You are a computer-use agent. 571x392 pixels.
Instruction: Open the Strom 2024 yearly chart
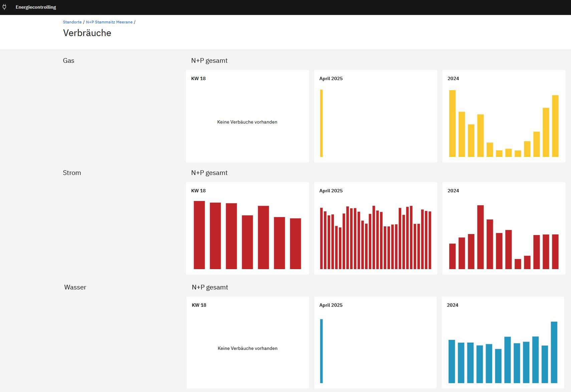click(x=504, y=228)
